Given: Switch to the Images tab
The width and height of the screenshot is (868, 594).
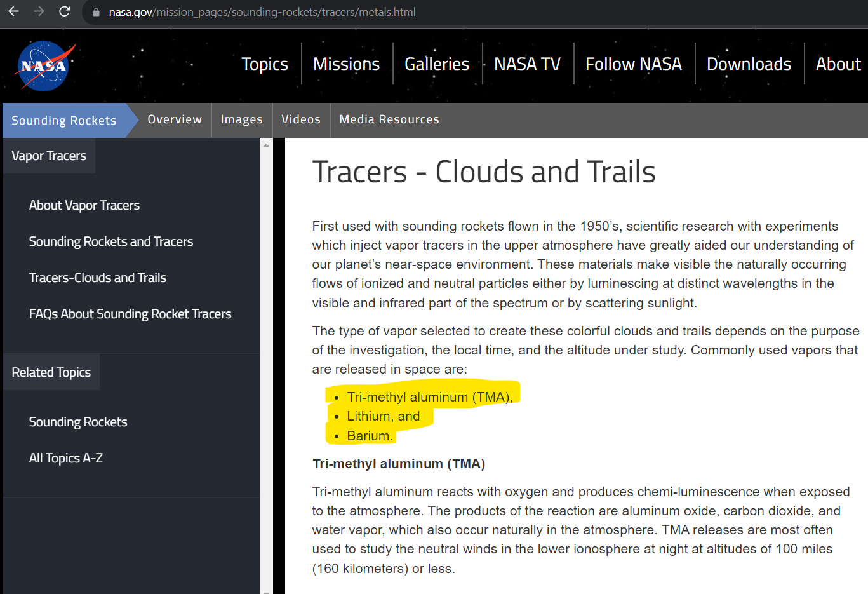Looking at the screenshot, I should (x=241, y=119).
